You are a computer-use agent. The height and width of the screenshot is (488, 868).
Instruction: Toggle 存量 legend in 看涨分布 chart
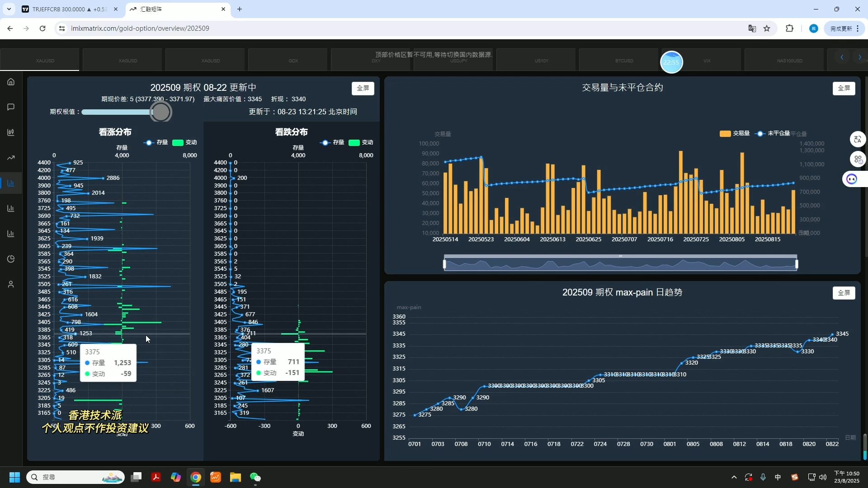(x=156, y=142)
